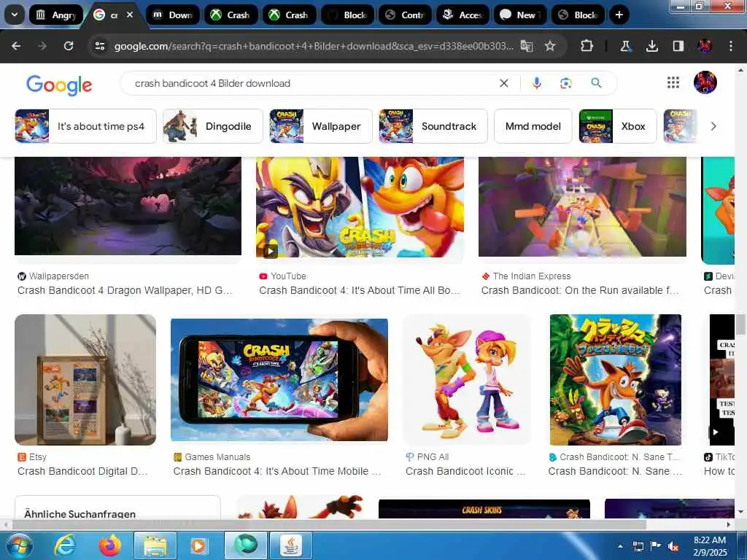Click the address bar URL
This screenshot has height=560, width=747.
point(314,46)
